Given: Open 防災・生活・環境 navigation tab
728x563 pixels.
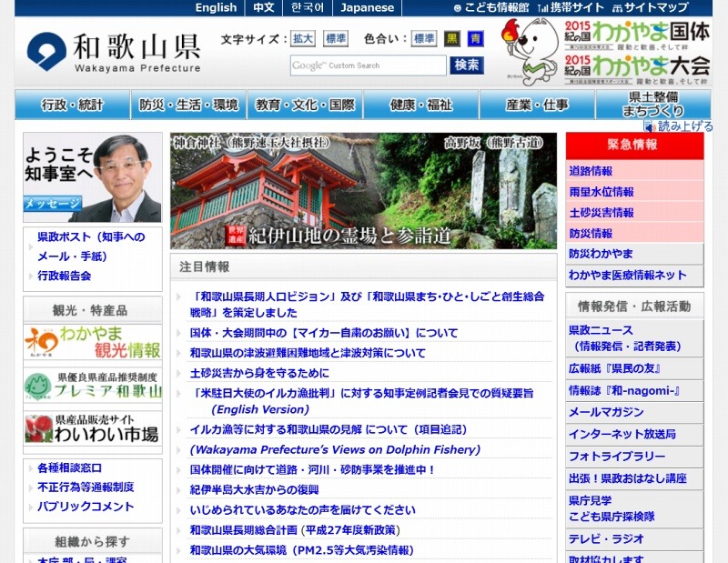Looking at the screenshot, I should pyautogui.click(x=188, y=105).
